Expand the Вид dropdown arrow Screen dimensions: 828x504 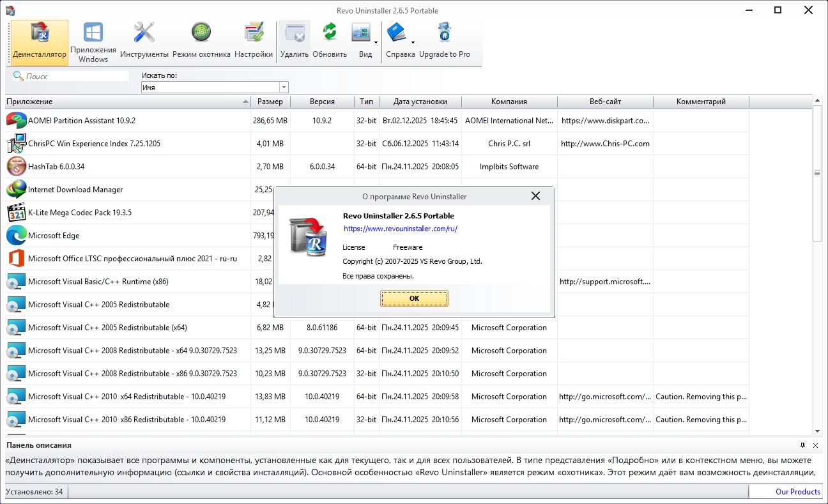tap(376, 43)
